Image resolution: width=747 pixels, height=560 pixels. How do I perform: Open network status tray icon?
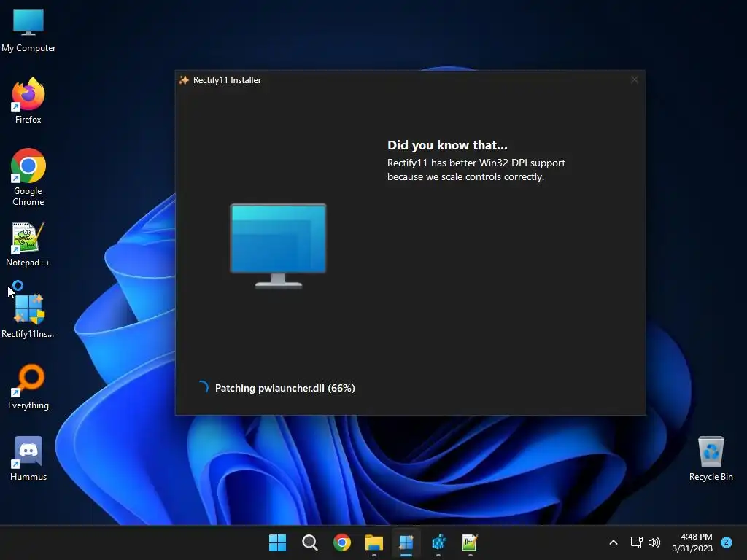point(636,542)
